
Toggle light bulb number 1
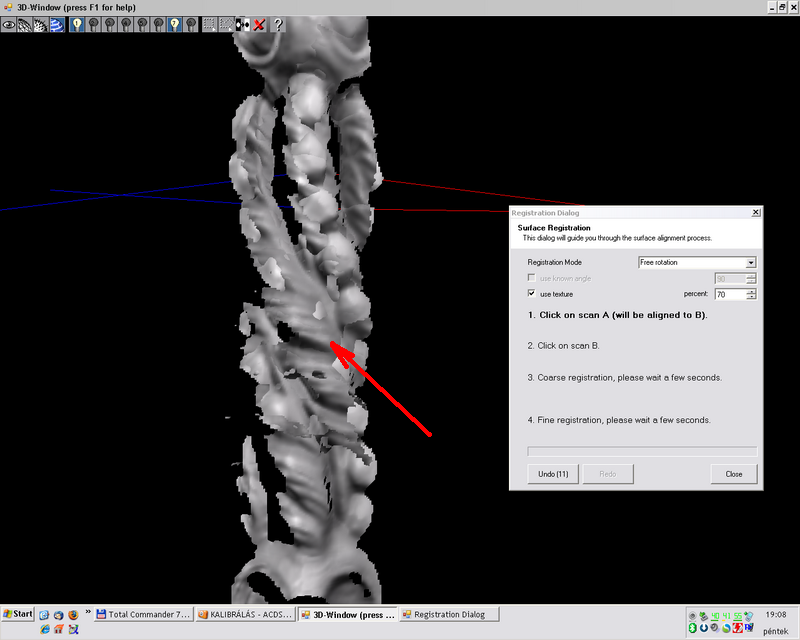(x=77, y=23)
